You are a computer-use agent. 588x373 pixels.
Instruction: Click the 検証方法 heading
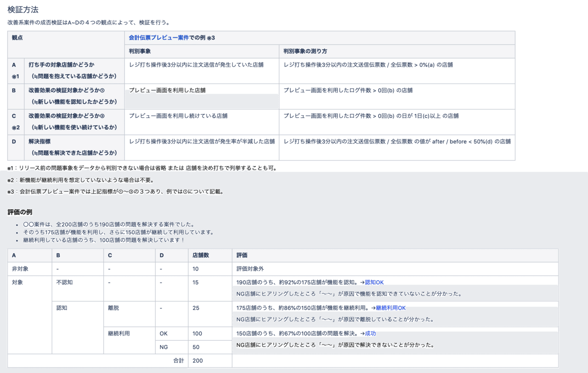[23, 9]
